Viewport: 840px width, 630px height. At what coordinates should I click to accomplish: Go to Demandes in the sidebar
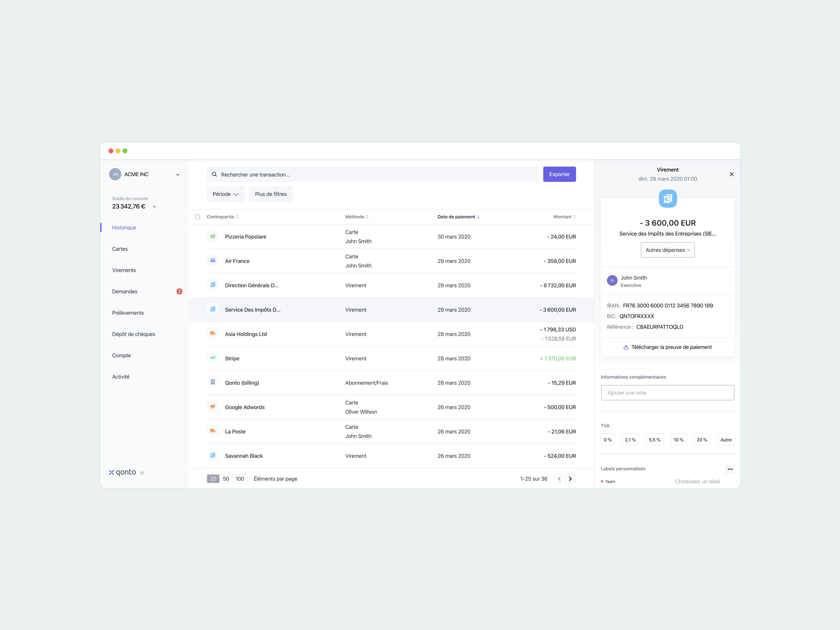coord(124,291)
